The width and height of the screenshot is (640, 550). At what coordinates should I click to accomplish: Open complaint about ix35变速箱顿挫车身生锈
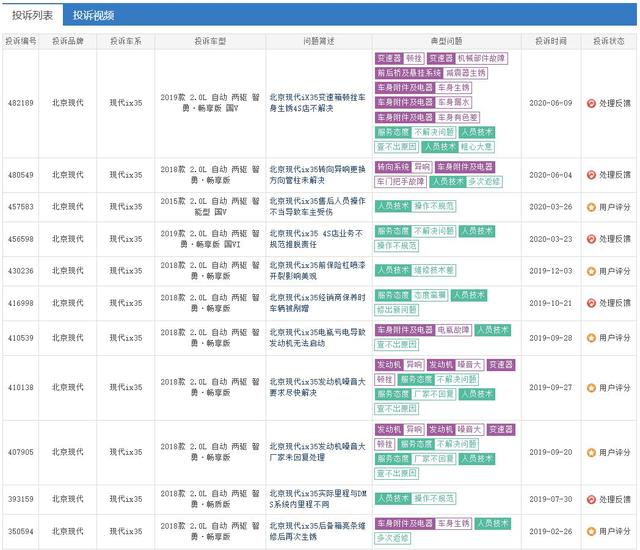(317, 103)
